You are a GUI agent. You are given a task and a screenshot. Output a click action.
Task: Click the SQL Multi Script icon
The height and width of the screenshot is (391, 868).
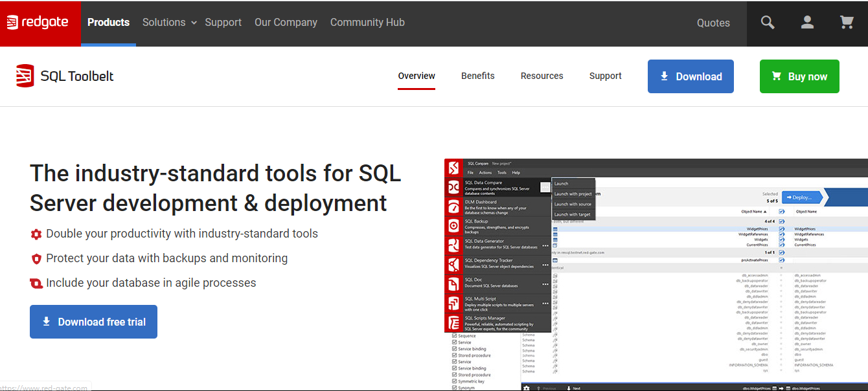[x=453, y=303]
